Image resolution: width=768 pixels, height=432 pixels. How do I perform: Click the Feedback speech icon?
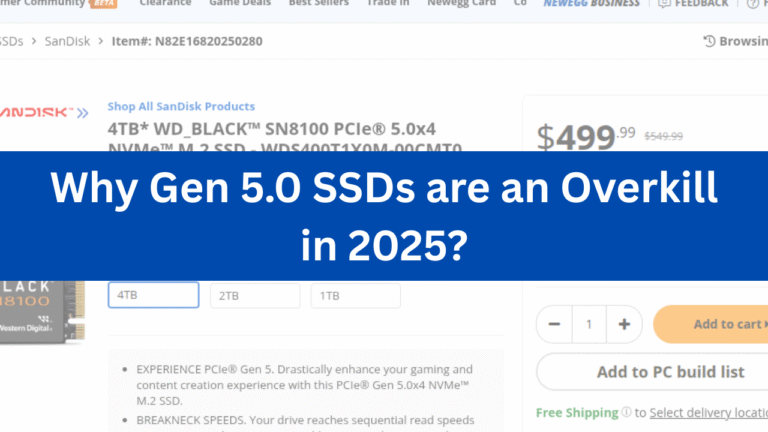(x=664, y=3)
